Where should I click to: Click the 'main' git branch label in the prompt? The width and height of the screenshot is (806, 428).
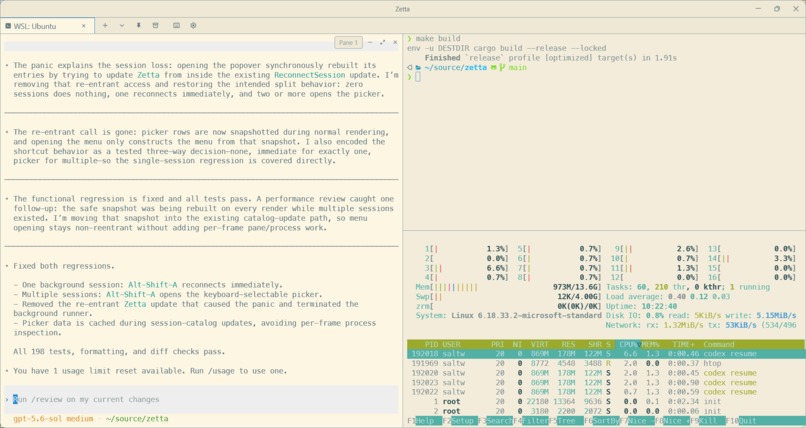click(518, 67)
